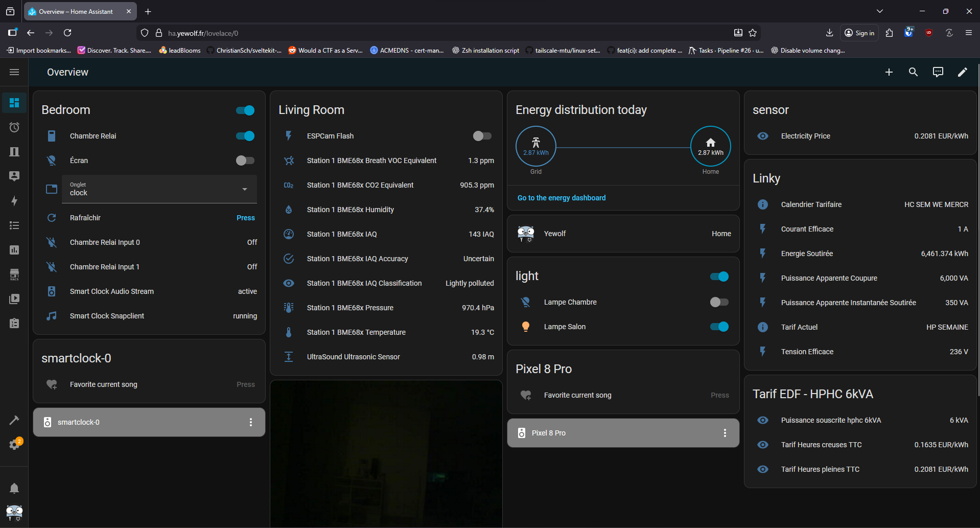The width and height of the screenshot is (980, 528).
Task: Open HACS from the sidebar
Action: coord(14,274)
